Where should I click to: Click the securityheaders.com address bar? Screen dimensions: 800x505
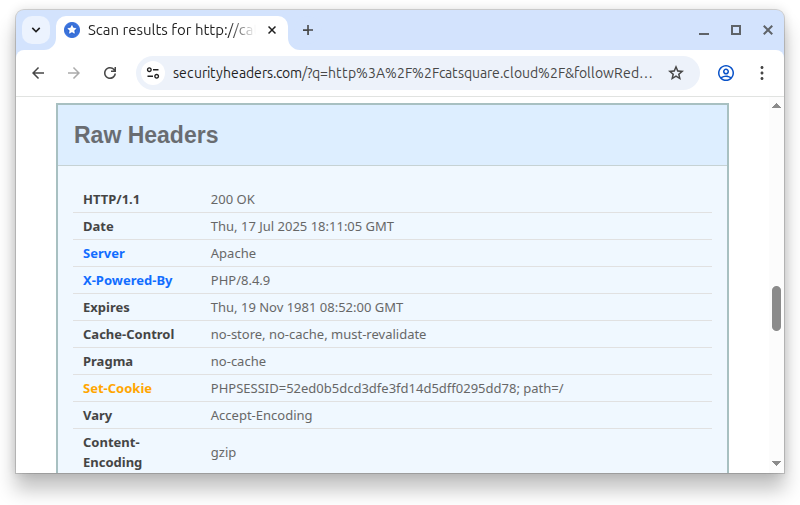(x=410, y=73)
